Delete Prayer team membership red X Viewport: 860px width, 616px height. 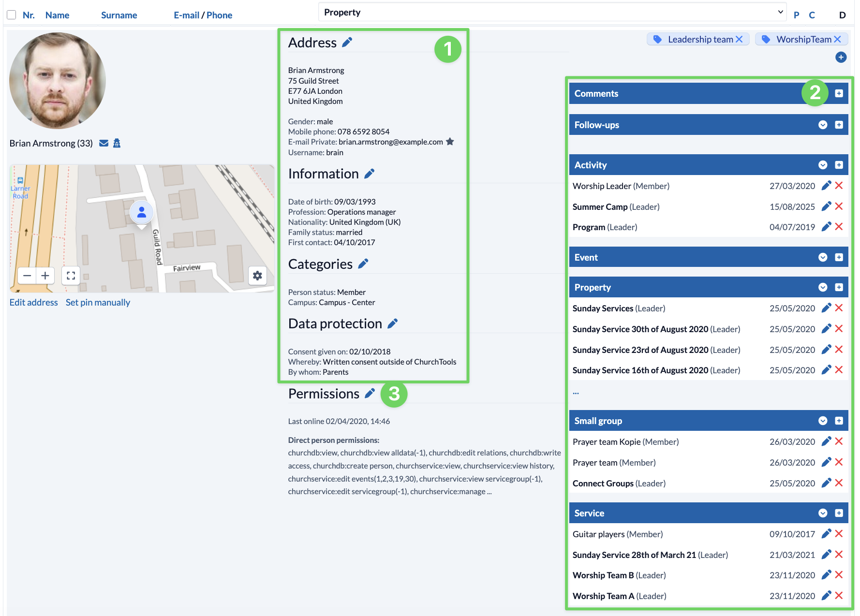pyautogui.click(x=839, y=462)
